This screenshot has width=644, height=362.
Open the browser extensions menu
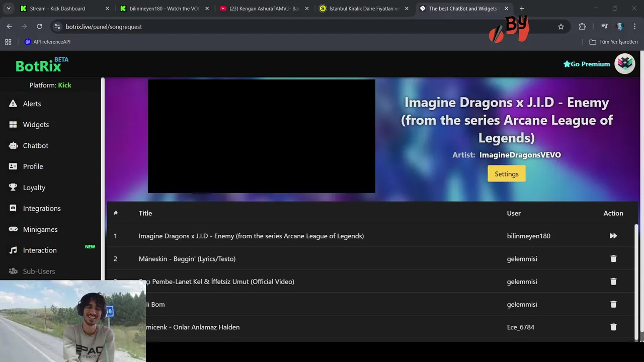coord(582,27)
